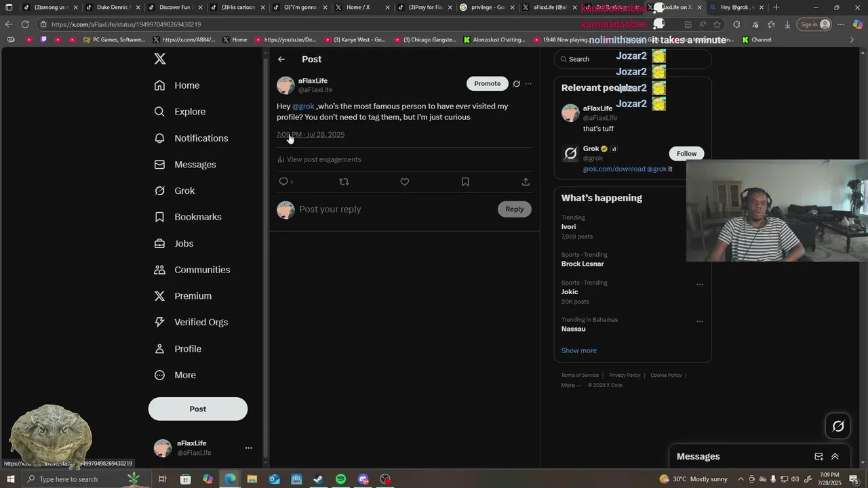Open Terms of Service link
The height and width of the screenshot is (488, 868).
pos(580,375)
